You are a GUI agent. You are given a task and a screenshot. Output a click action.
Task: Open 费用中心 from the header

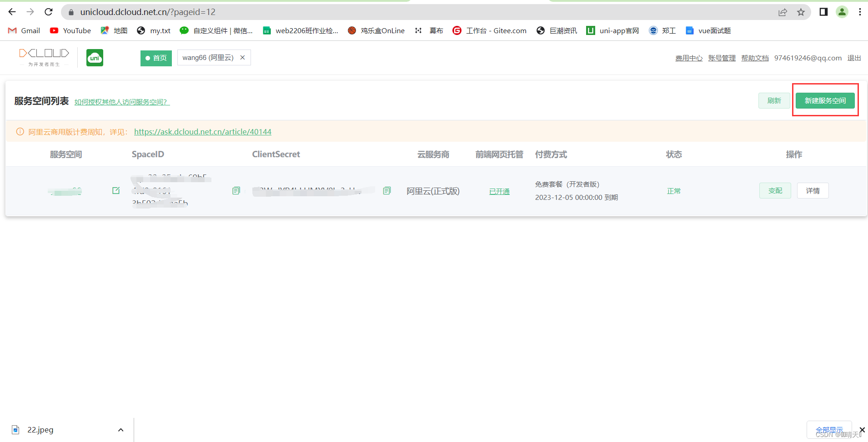pyautogui.click(x=688, y=58)
